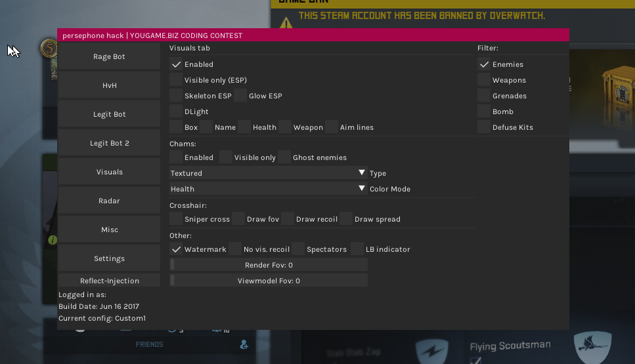Click the lightning bolt shield icon
The height and width of the screenshot is (364, 635).
point(431,350)
